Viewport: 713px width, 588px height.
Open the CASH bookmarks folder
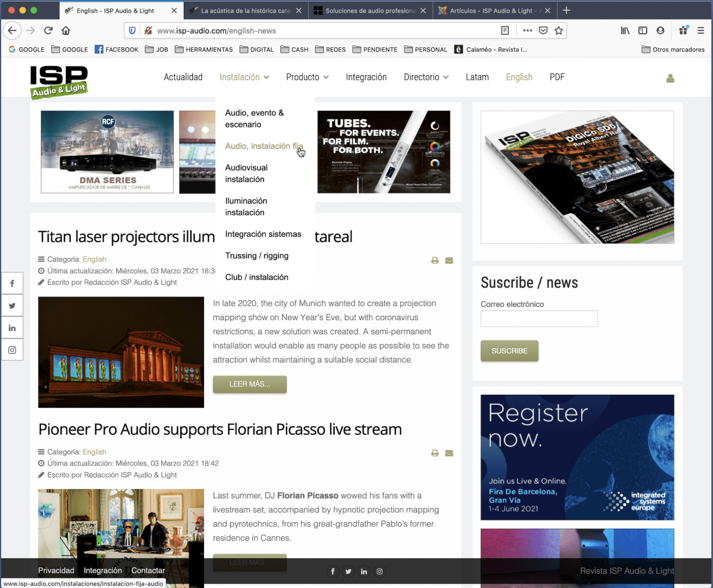coord(294,50)
